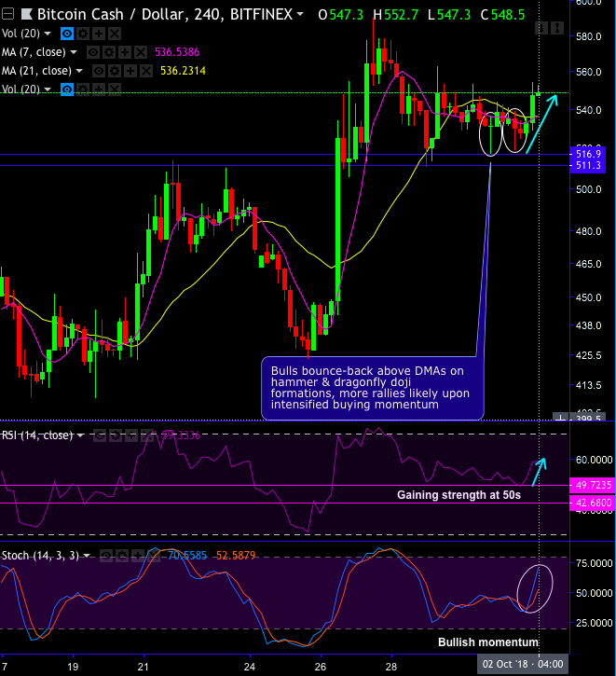Click the flag icon beside Bitcoin Cash title
Viewport: 616px width, 676px height.
point(27,15)
